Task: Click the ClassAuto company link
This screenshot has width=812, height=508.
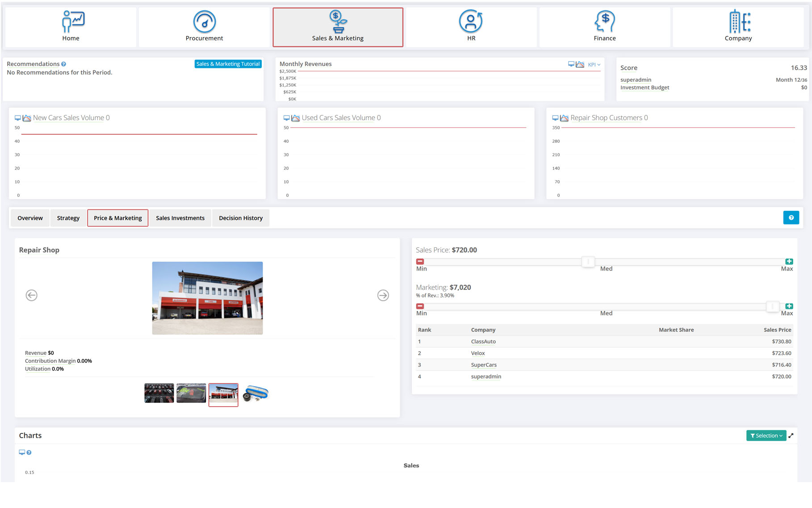Action: pyautogui.click(x=483, y=342)
